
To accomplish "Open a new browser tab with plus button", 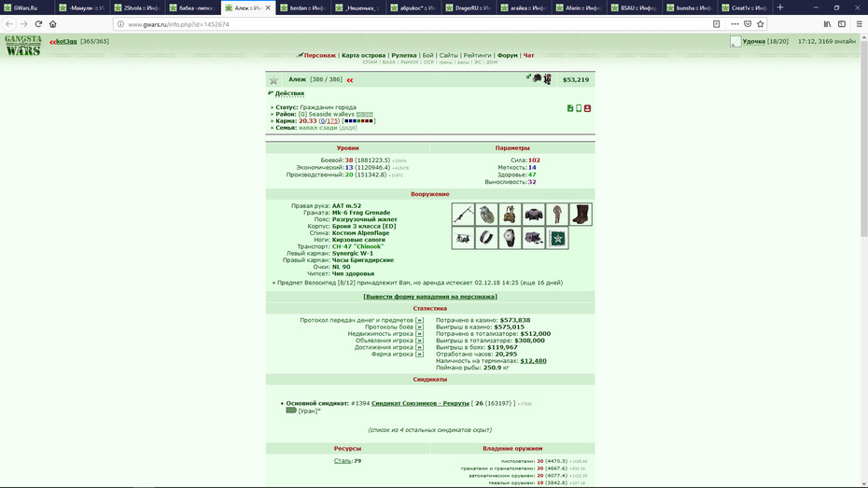I will (780, 7).
